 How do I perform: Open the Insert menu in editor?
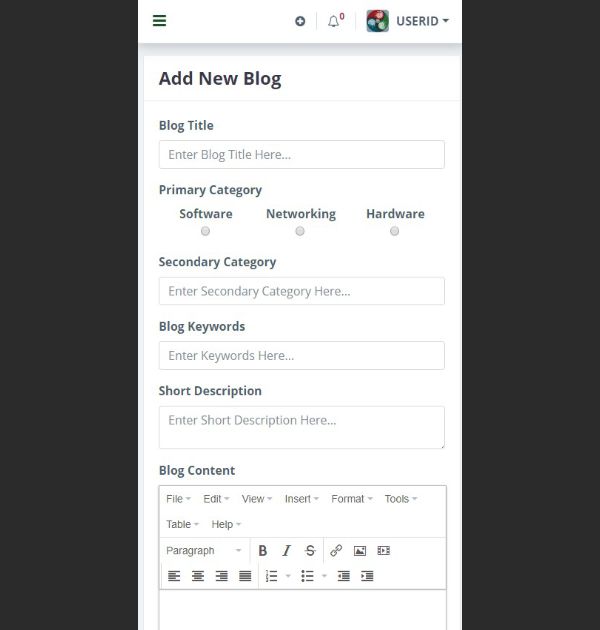(x=301, y=499)
